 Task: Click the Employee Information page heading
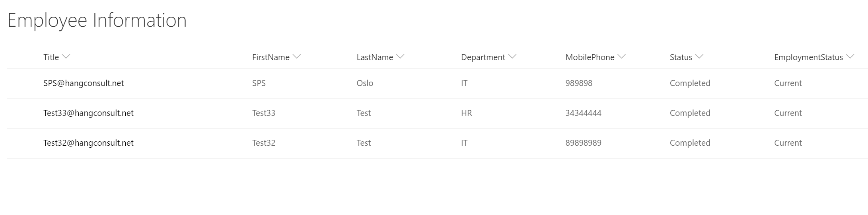coord(97,20)
